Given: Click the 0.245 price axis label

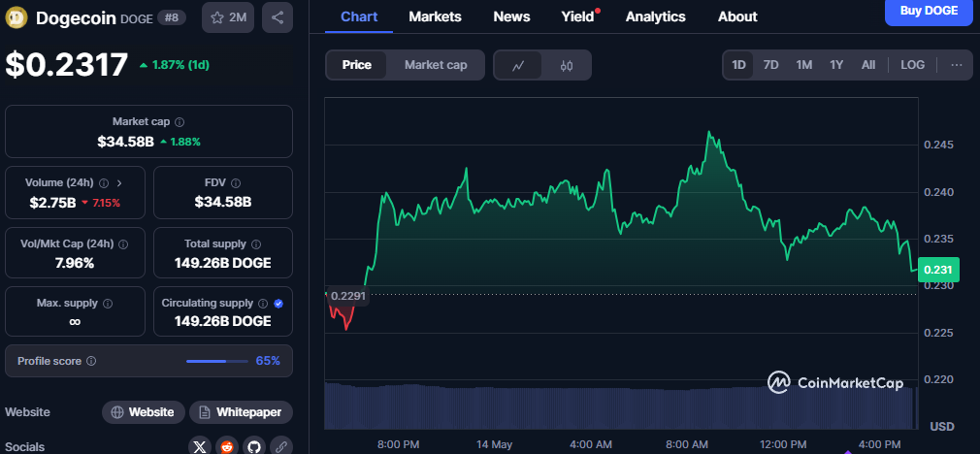Looking at the screenshot, I should [x=938, y=145].
